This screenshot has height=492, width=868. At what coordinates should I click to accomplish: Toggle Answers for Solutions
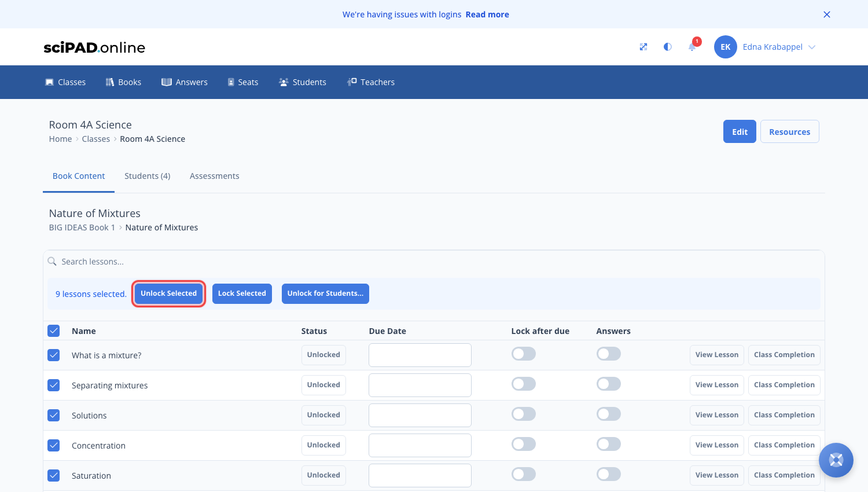[609, 414]
